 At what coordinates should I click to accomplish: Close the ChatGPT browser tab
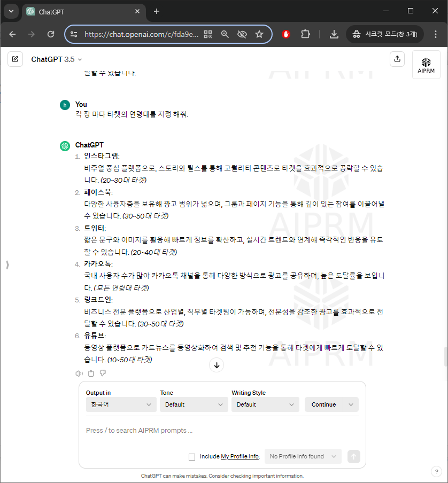[137, 11]
